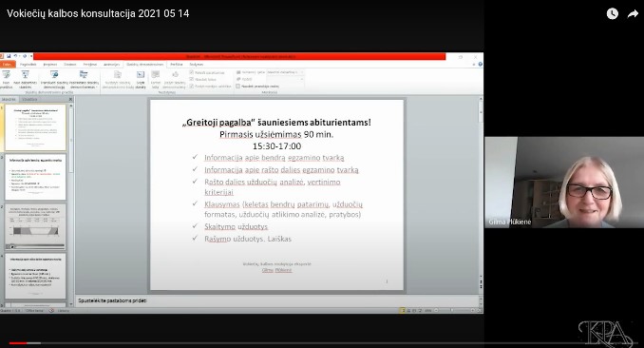Click the orange Failas file tab
The height and width of the screenshot is (348, 644).
[x=8, y=64]
